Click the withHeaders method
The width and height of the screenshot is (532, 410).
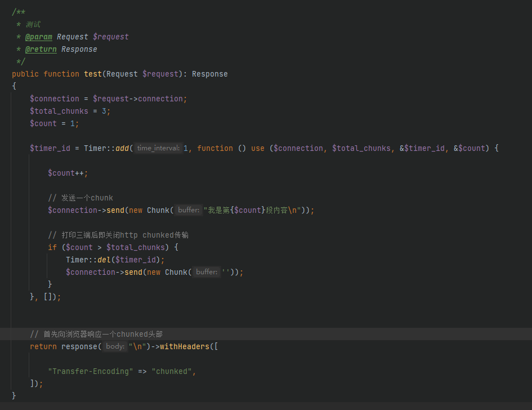[x=185, y=346]
